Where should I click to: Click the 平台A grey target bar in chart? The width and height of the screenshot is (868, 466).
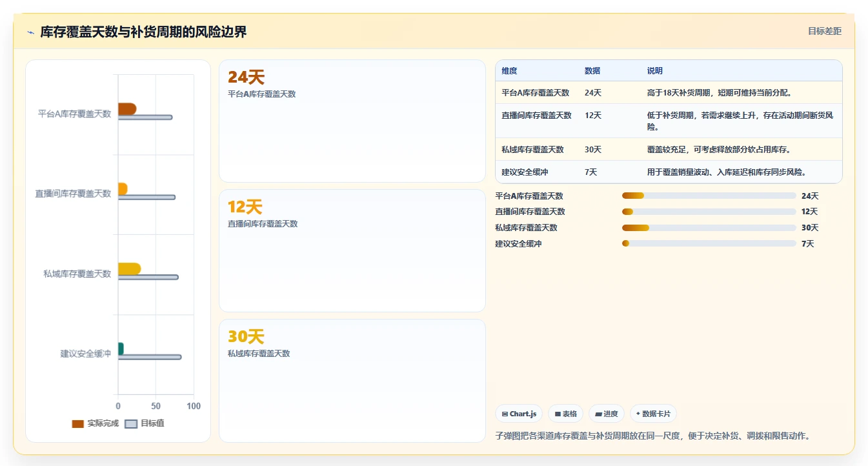(x=145, y=117)
